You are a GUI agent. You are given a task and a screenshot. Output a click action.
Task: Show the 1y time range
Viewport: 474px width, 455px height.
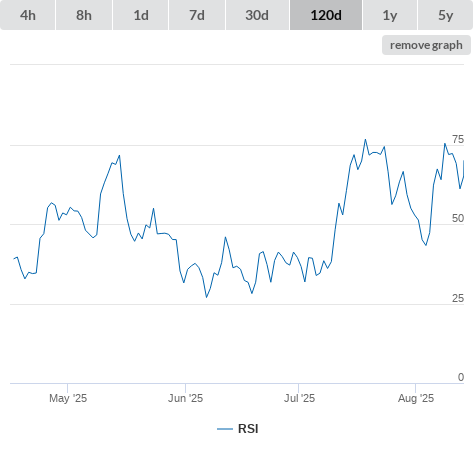[390, 15]
